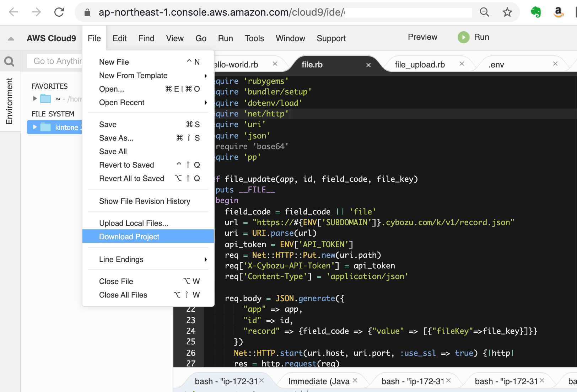Collapse the menu bar with up arrow
This screenshot has height=392, width=577.
pos(11,39)
